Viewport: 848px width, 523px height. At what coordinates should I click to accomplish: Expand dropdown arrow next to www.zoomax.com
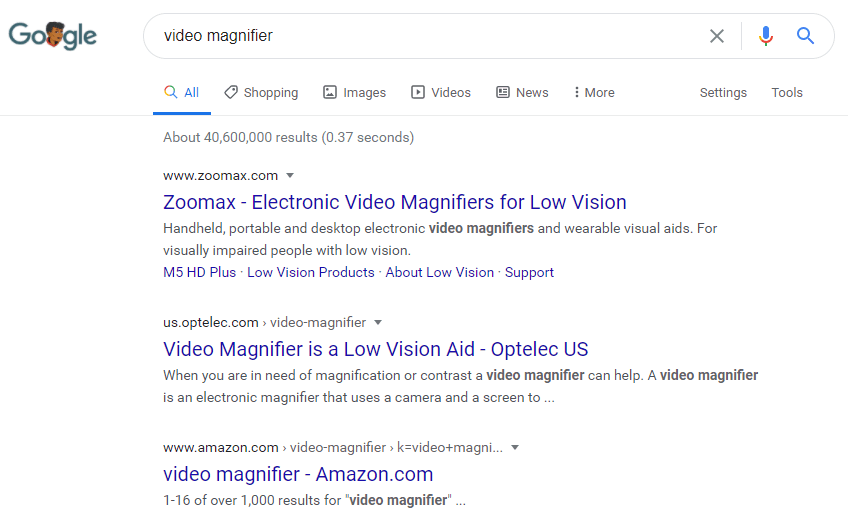click(x=290, y=175)
